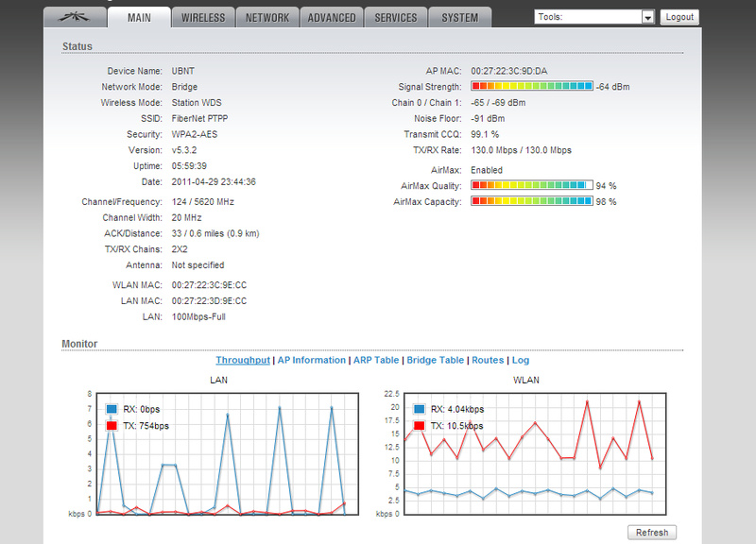Click the Signal Strength color bar
The width and height of the screenshot is (756, 544).
coord(531,87)
